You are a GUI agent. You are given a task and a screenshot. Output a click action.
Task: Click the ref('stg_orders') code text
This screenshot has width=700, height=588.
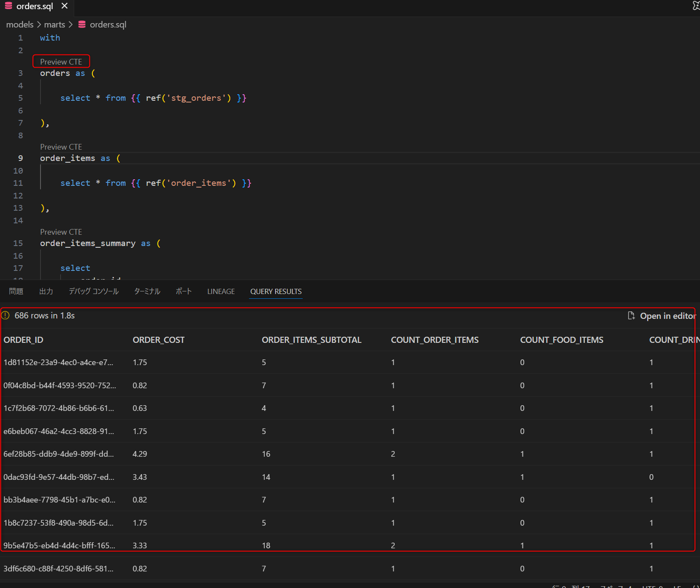tap(188, 98)
